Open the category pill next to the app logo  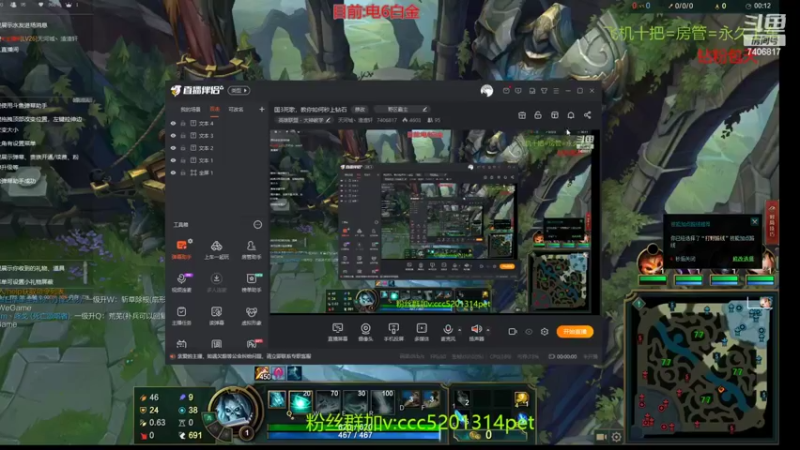pyautogui.click(x=239, y=90)
